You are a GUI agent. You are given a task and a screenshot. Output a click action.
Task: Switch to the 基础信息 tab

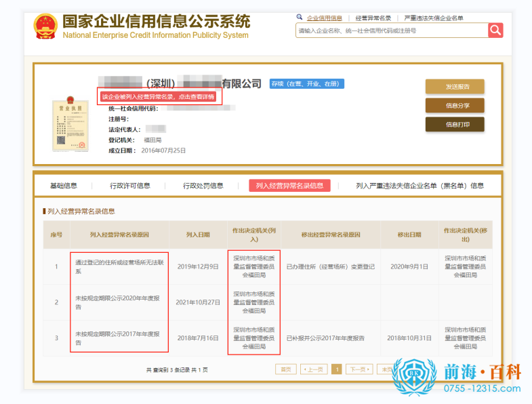[x=64, y=186]
